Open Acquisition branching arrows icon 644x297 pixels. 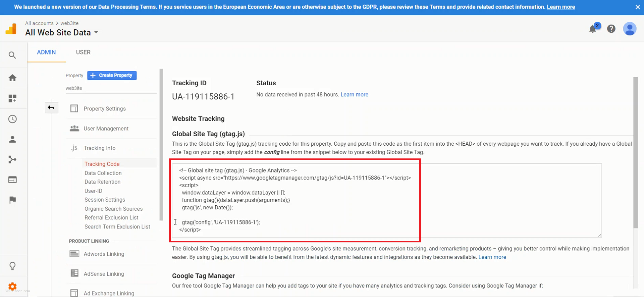12,159
